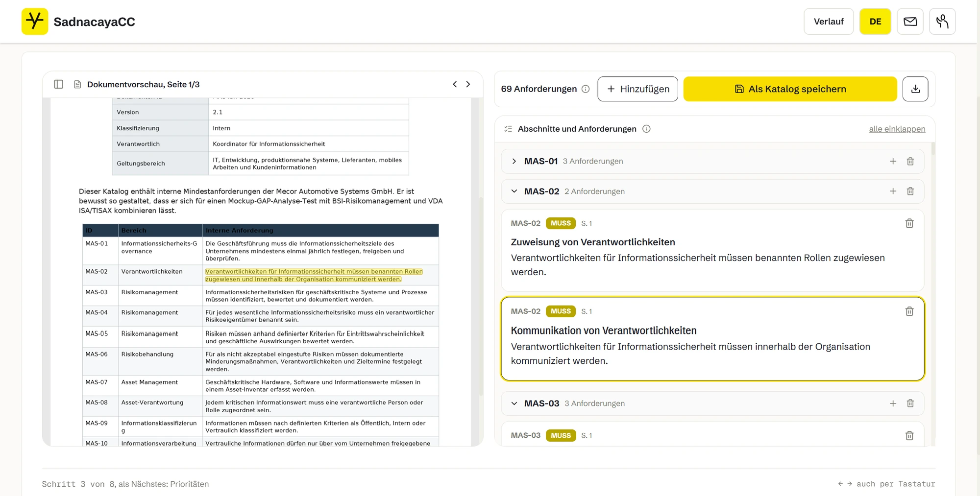This screenshot has width=980, height=496.
Task: Click the requirements list scrollbar
Action: (932, 148)
